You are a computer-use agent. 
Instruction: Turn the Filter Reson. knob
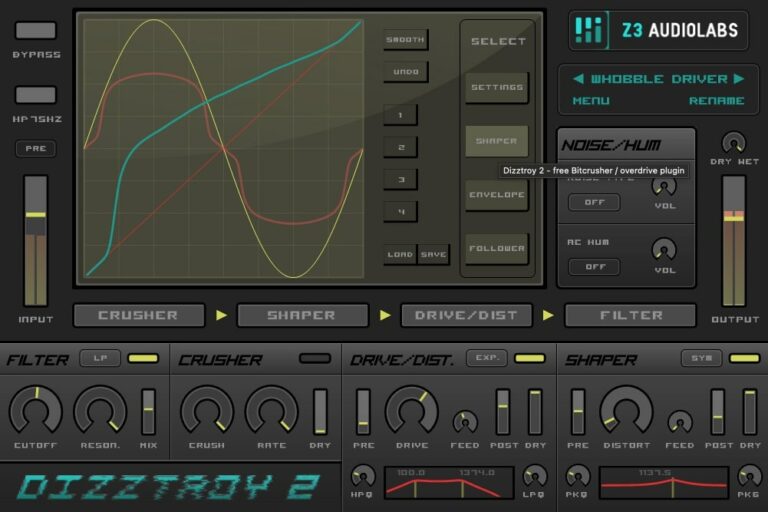(100, 411)
